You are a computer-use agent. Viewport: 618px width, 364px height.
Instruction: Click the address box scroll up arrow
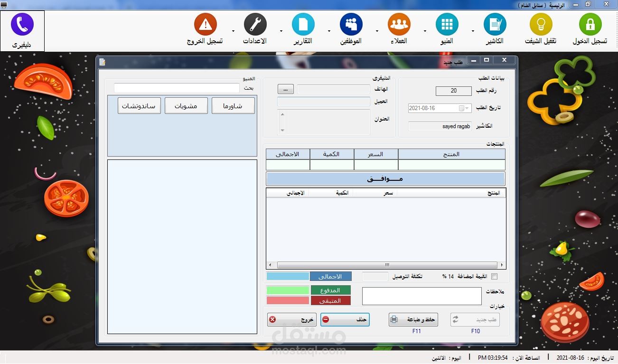click(282, 114)
